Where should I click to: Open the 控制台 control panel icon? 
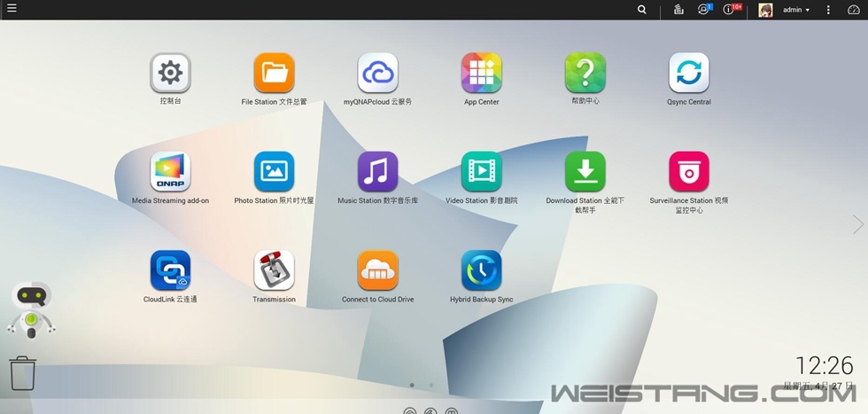170,73
